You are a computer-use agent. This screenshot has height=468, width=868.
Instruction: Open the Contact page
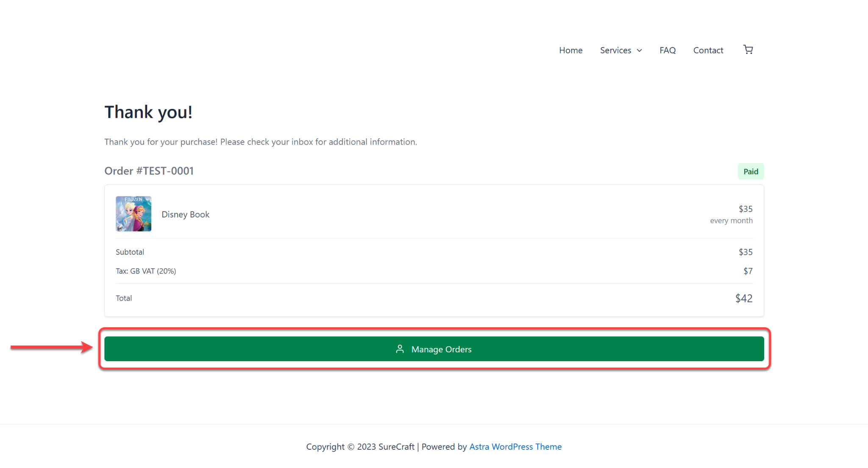click(x=708, y=50)
